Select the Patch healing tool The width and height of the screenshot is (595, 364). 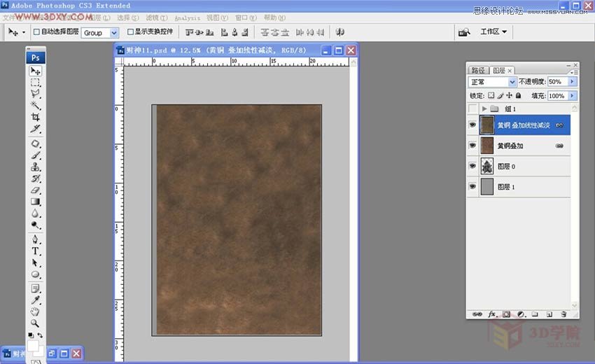35,144
